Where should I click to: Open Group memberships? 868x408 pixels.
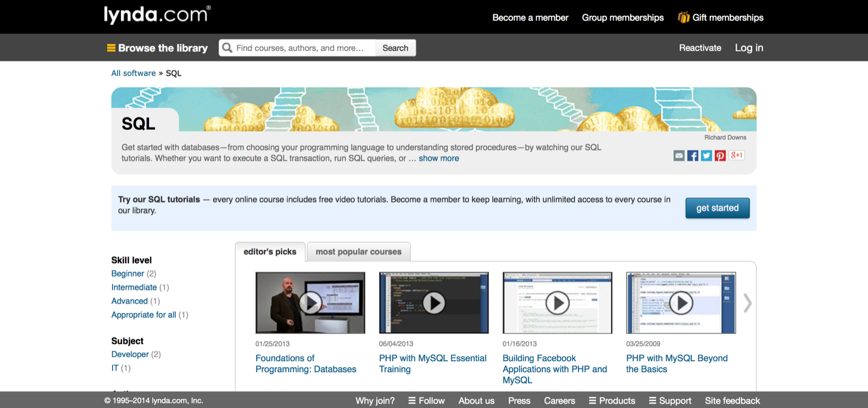click(x=623, y=18)
